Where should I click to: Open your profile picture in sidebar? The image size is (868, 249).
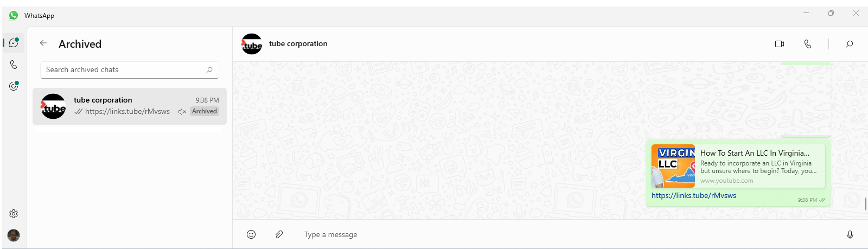point(14,235)
